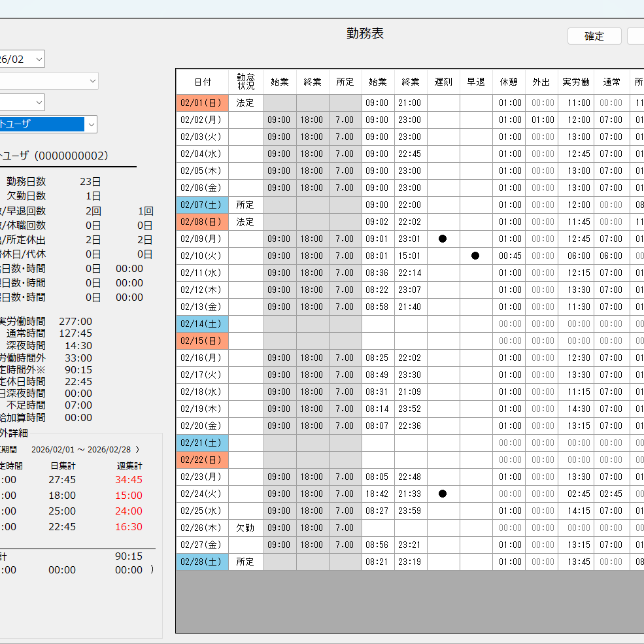Click the 法定 status cell on 02/08
This screenshot has height=644, width=644.
pos(246,222)
